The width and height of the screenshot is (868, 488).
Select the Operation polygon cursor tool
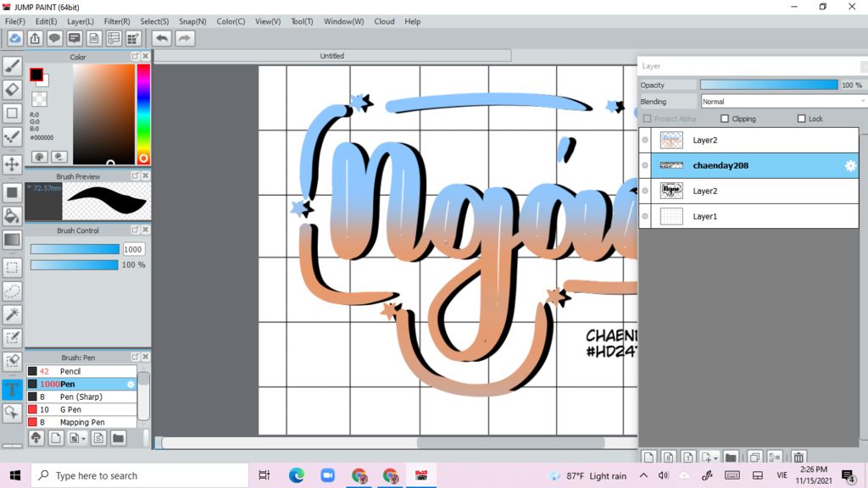(12, 413)
